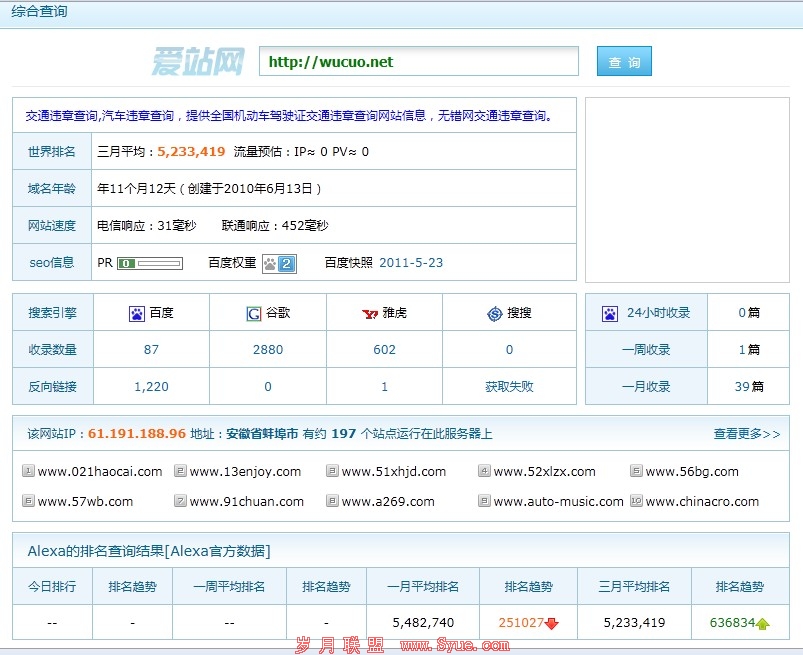Click the Baidu paw icon in search engine row
This screenshot has width=803, height=655.
tap(137, 313)
